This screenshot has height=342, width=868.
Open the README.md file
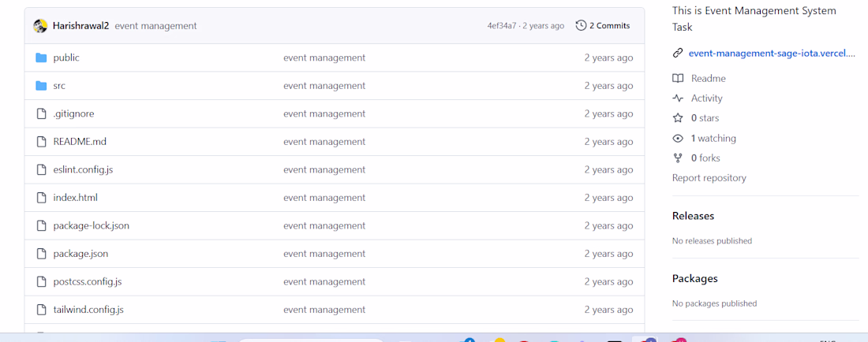[x=80, y=142]
